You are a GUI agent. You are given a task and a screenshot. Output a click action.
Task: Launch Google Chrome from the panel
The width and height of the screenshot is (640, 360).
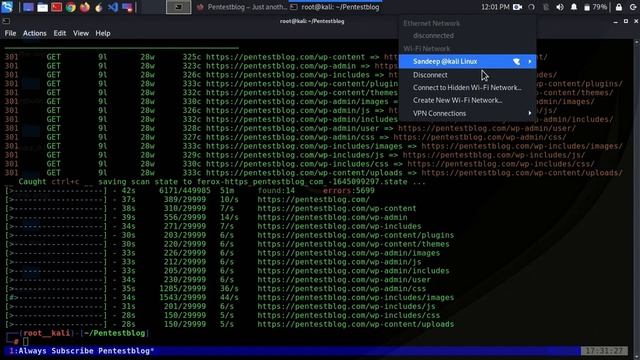[71, 7]
